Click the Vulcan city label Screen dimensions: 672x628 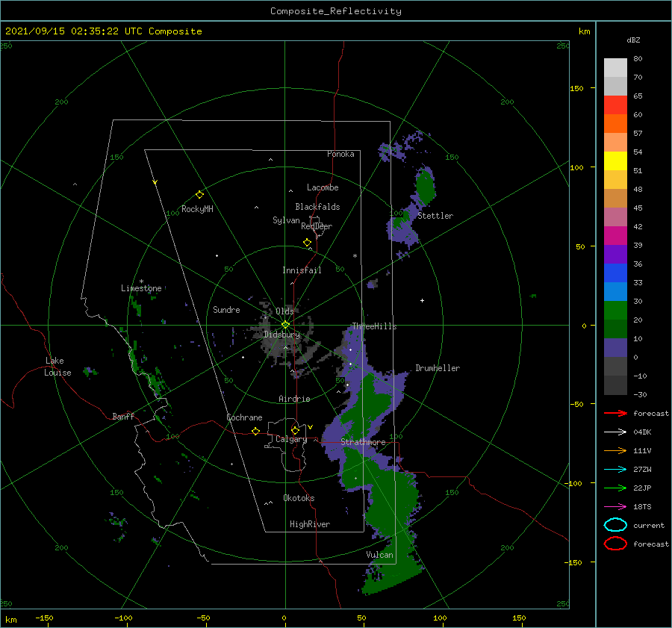pos(379,555)
